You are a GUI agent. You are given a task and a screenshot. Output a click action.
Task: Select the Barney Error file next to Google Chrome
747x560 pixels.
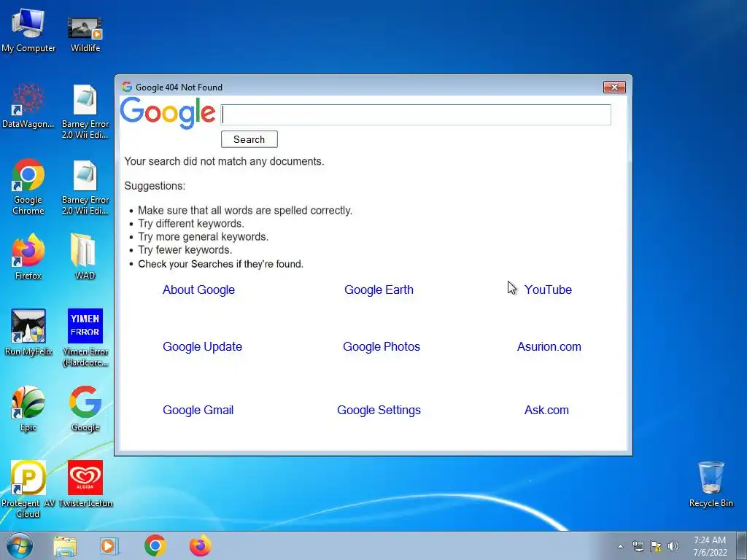(x=85, y=187)
